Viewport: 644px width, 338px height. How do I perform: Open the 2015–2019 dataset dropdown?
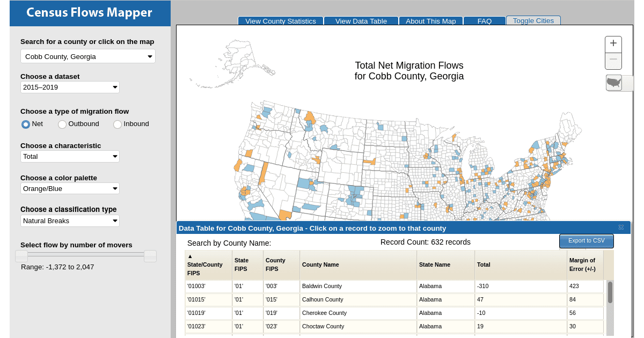[x=70, y=87]
